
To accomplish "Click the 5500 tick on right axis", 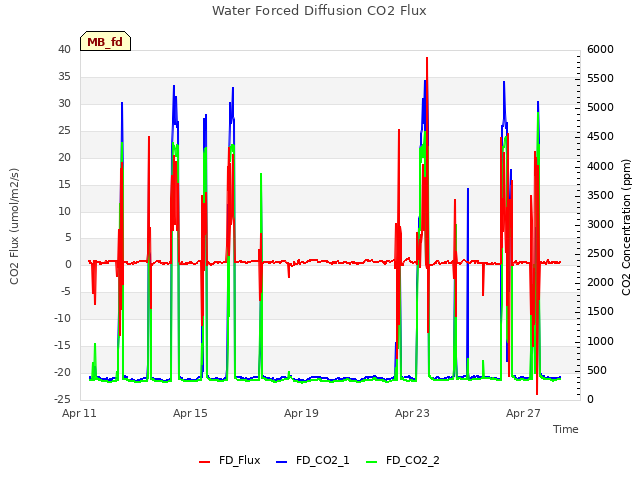I will (600, 78).
